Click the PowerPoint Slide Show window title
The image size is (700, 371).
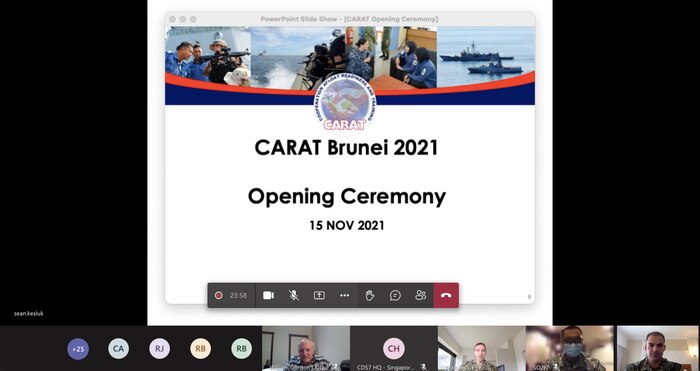pyautogui.click(x=349, y=19)
